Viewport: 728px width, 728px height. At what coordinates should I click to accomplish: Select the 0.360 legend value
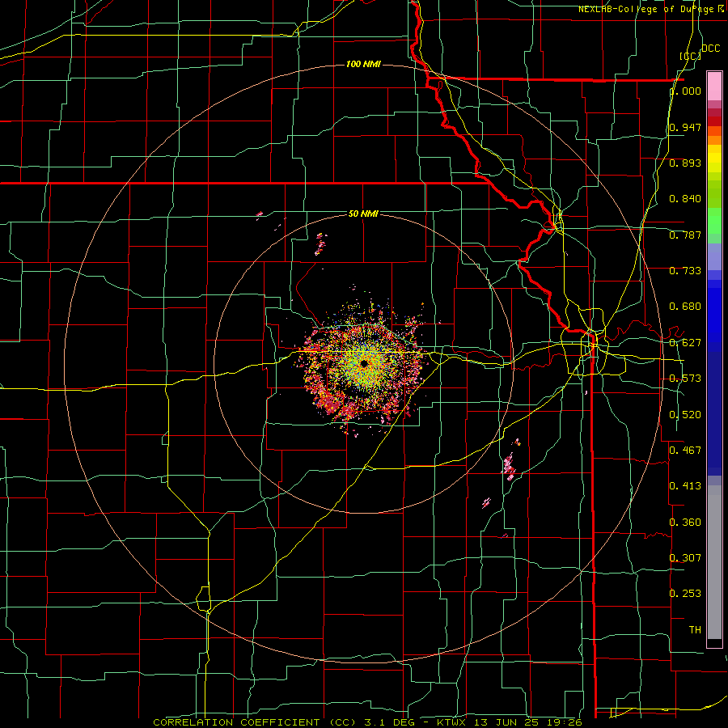[x=685, y=523]
